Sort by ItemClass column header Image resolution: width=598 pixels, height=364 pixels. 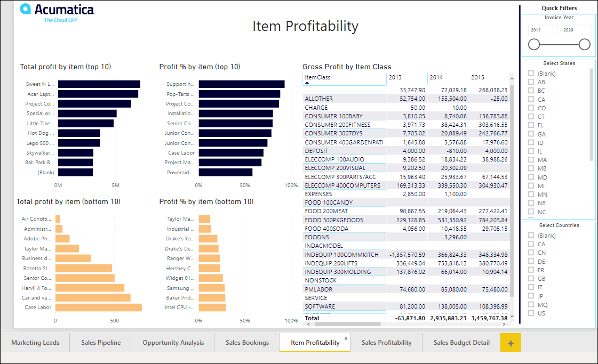317,78
